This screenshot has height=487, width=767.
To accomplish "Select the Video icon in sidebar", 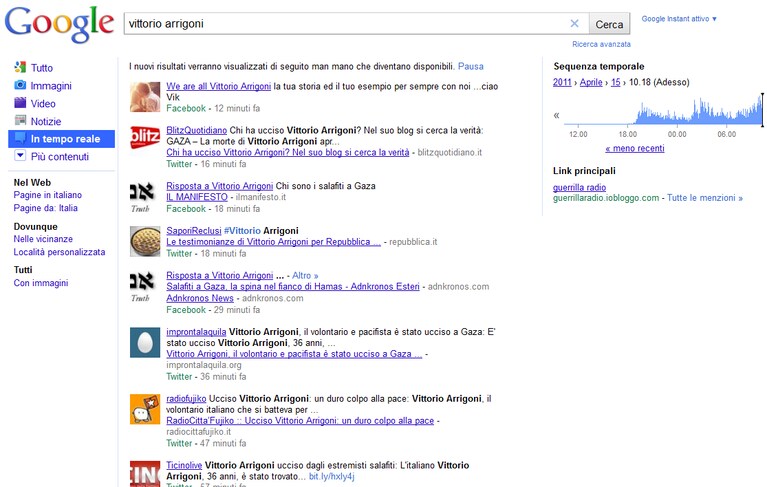I will [20, 103].
